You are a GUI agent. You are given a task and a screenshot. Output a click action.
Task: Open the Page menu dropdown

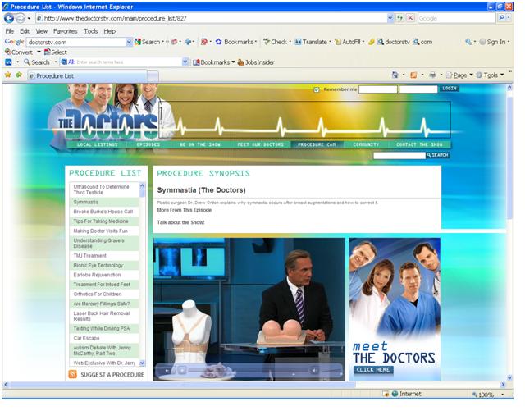[471, 75]
